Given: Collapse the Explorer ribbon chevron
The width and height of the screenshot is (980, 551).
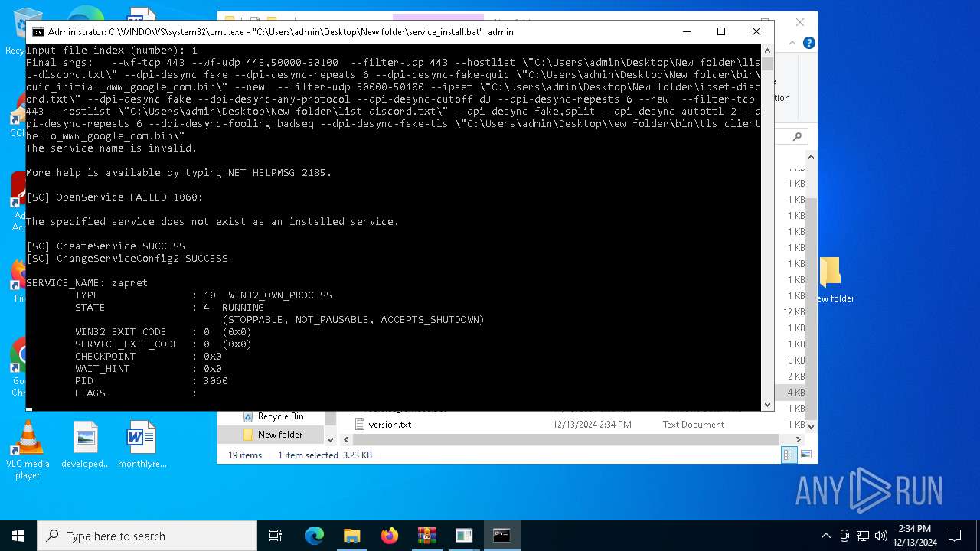Looking at the screenshot, I should (792, 44).
